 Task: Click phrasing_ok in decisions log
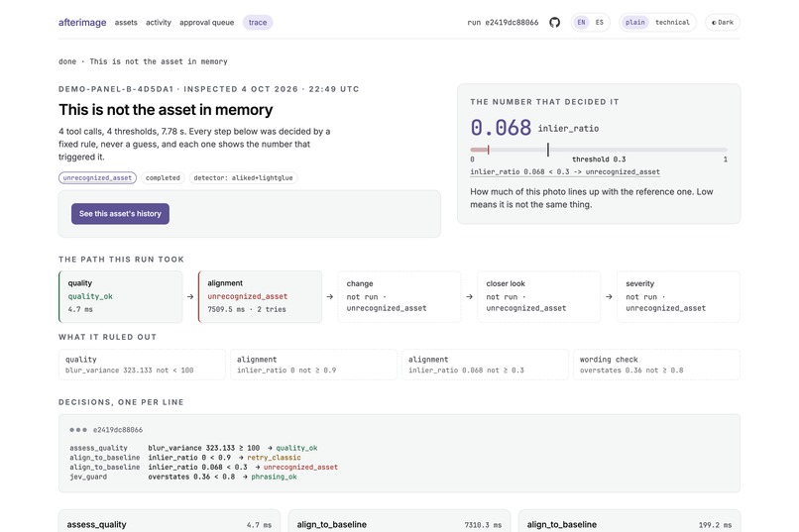274,478
